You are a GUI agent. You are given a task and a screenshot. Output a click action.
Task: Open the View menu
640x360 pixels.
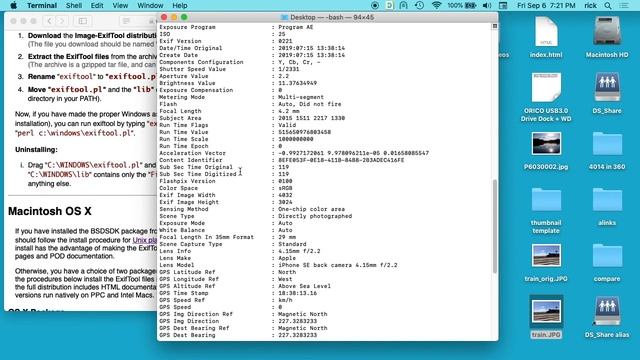point(120,5)
